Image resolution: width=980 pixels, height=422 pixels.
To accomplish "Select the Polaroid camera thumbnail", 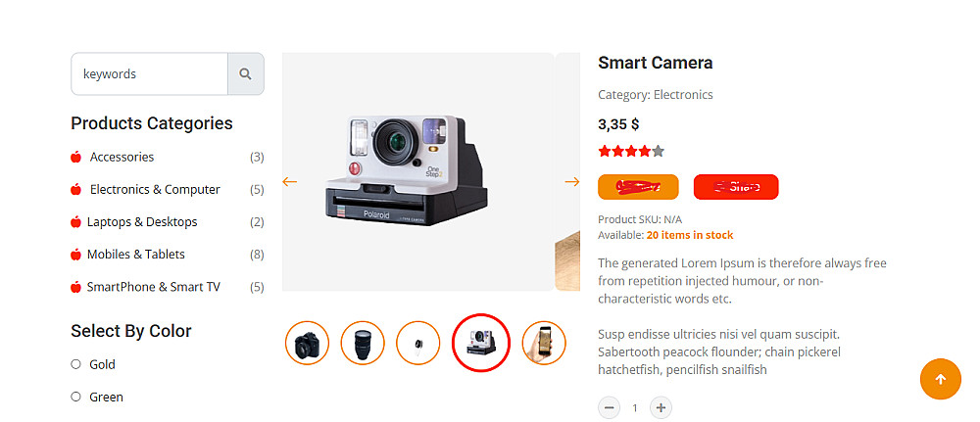I will pyautogui.click(x=481, y=343).
